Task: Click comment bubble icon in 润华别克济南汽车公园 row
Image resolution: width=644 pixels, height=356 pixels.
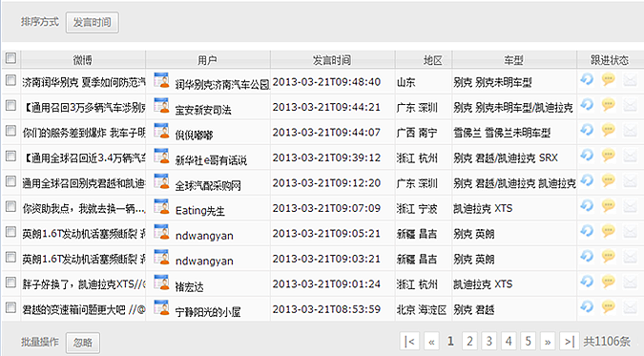Action: coord(609,79)
